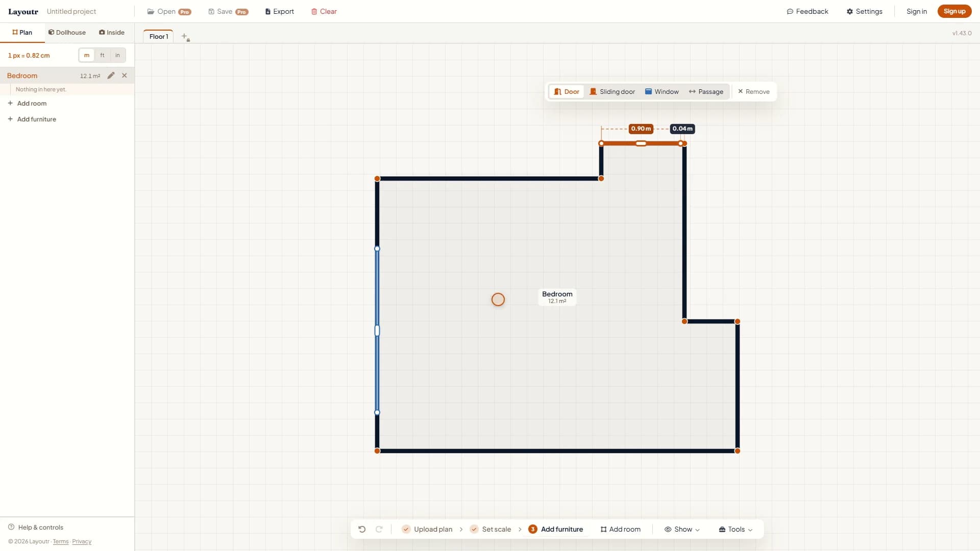Click Add room in the sidebar

[27, 103]
